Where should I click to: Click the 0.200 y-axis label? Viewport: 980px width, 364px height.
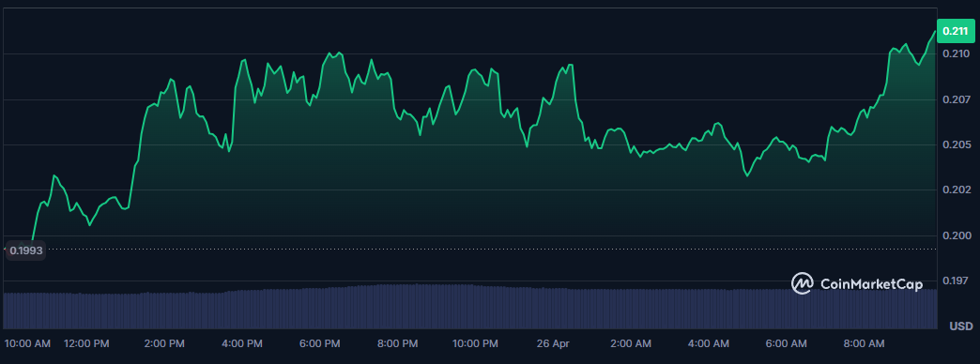(957, 235)
